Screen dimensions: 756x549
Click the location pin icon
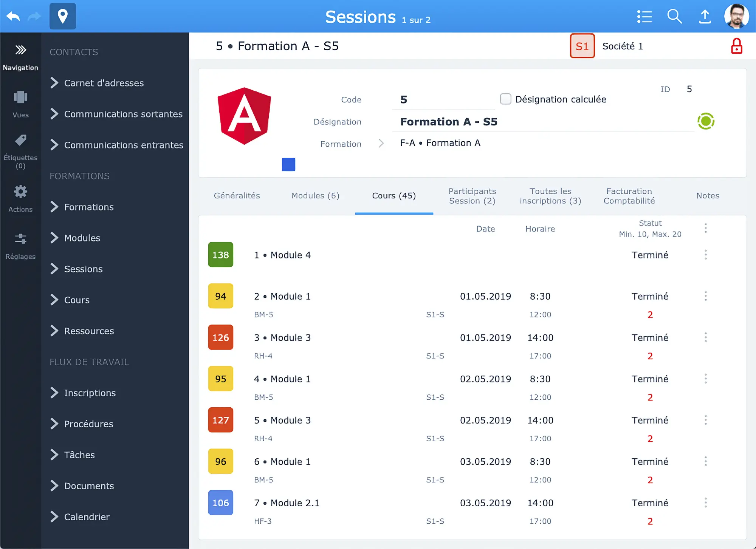[x=63, y=16]
